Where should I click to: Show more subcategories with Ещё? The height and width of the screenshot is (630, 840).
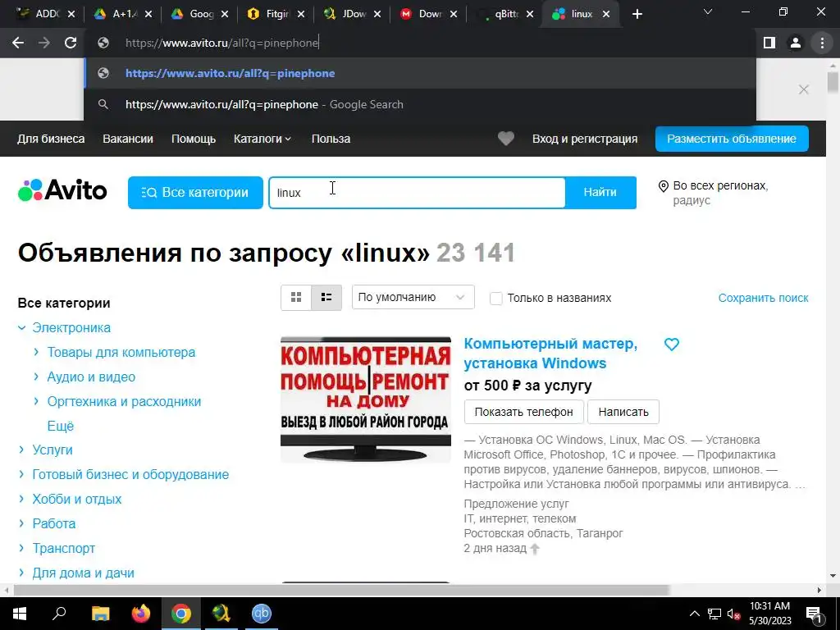[x=61, y=426]
